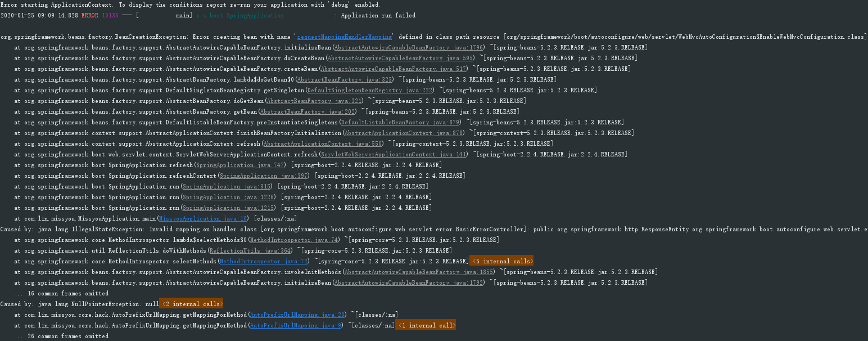Open DefaultListableBeanFactory.java:879 source
868x341 pixels.
400,123
